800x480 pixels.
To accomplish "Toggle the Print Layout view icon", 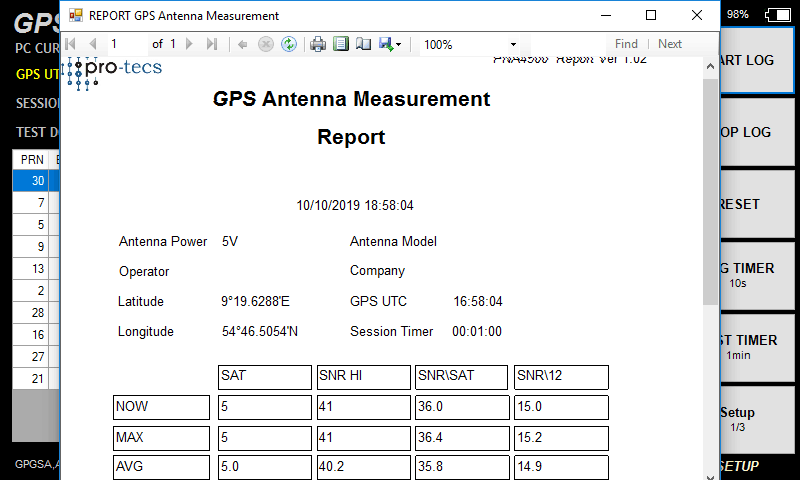I will pos(341,44).
